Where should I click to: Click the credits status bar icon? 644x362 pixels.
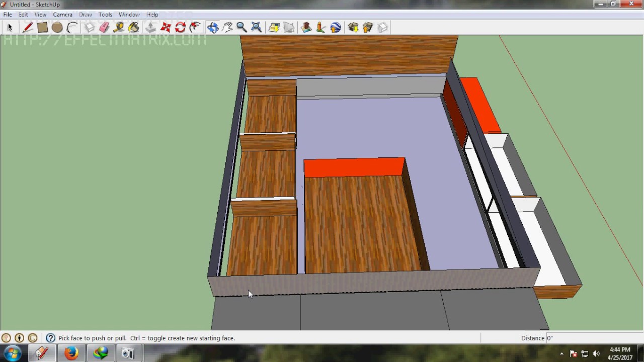19,338
